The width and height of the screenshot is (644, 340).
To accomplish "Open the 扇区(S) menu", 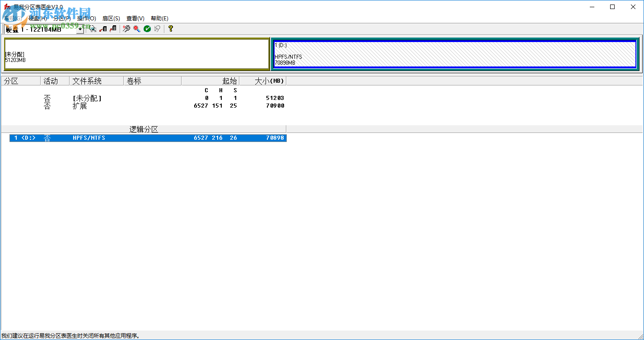I will click(111, 19).
